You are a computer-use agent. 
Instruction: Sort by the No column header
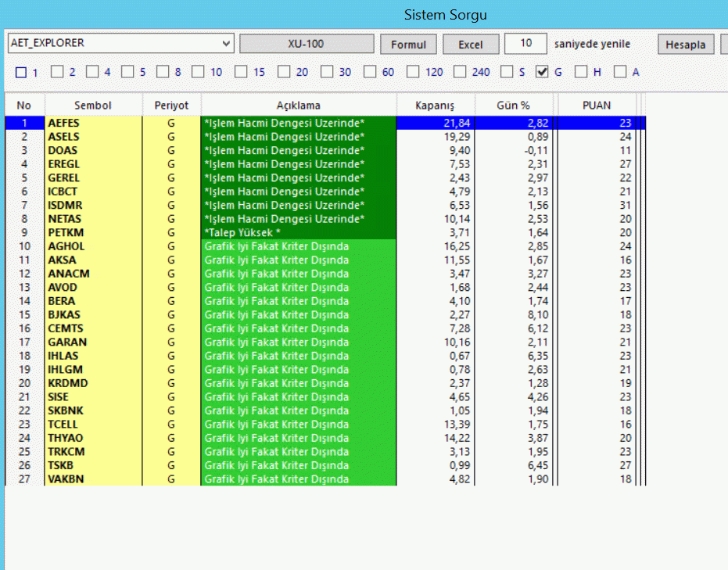tap(24, 106)
